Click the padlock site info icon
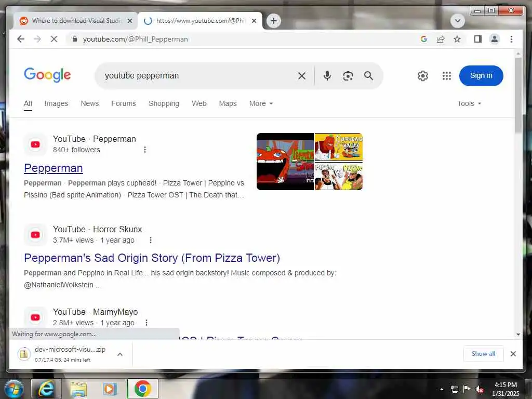The height and width of the screenshot is (399, 532). tap(75, 39)
